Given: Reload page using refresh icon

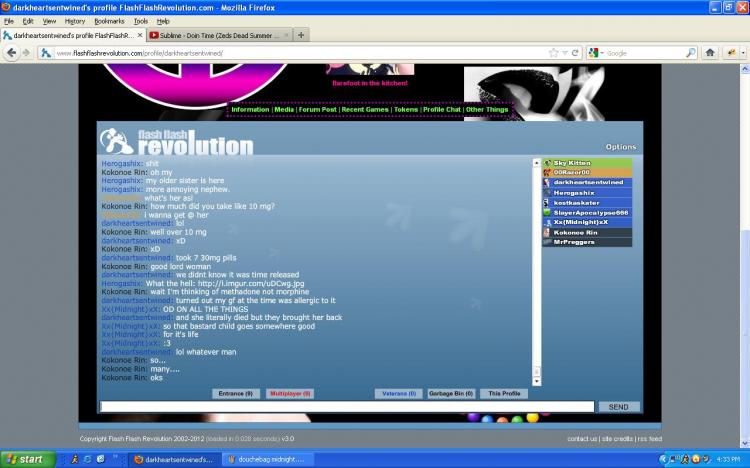Looking at the screenshot, I should coord(576,52).
